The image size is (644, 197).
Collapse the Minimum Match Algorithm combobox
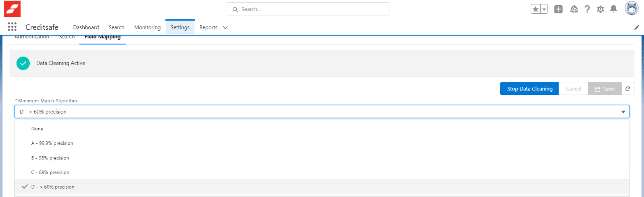pyautogui.click(x=623, y=112)
